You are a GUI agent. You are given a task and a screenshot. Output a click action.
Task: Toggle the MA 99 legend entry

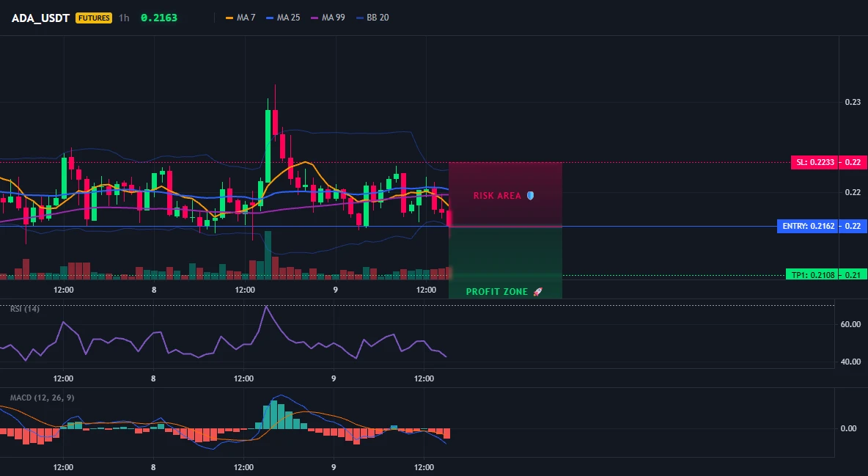pyautogui.click(x=328, y=18)
